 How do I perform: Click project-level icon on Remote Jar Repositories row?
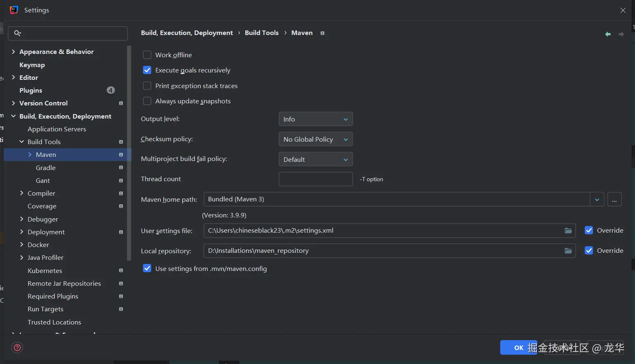(x=121, y=284)
